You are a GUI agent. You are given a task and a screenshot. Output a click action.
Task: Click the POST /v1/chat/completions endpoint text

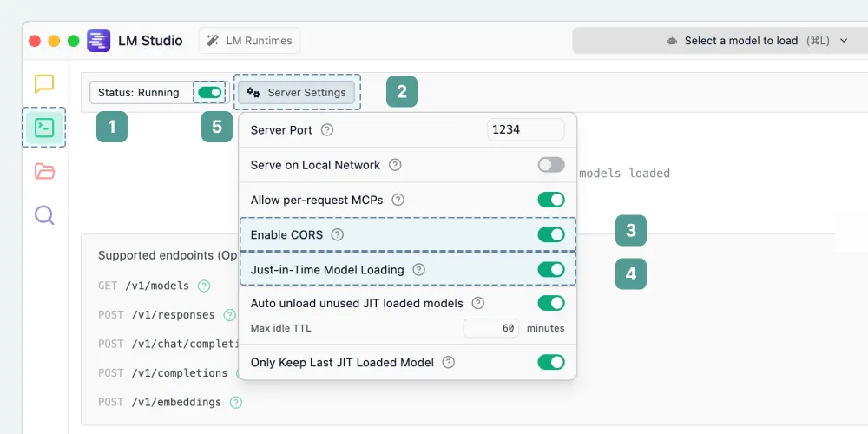pyautogui.click(x=168, y=344)
